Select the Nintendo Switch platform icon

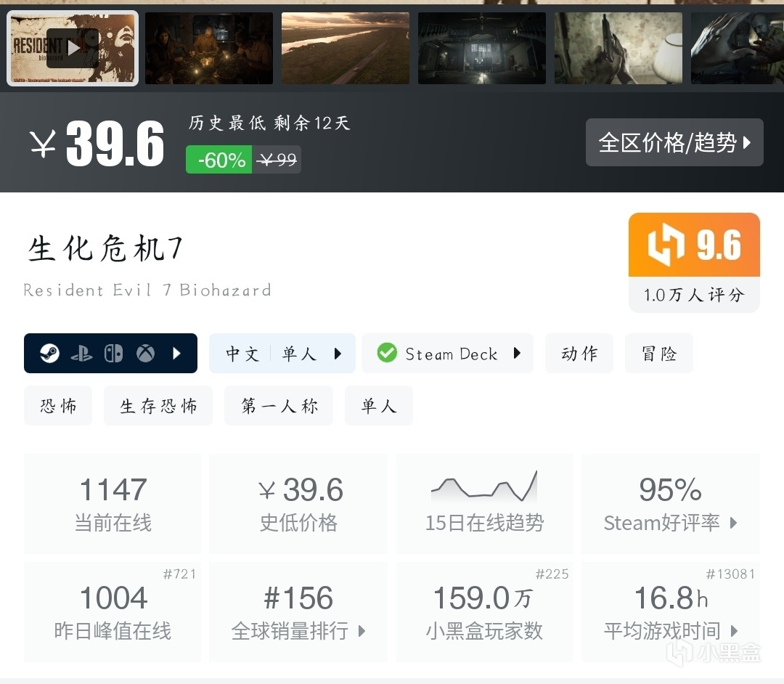coord(113,354)
